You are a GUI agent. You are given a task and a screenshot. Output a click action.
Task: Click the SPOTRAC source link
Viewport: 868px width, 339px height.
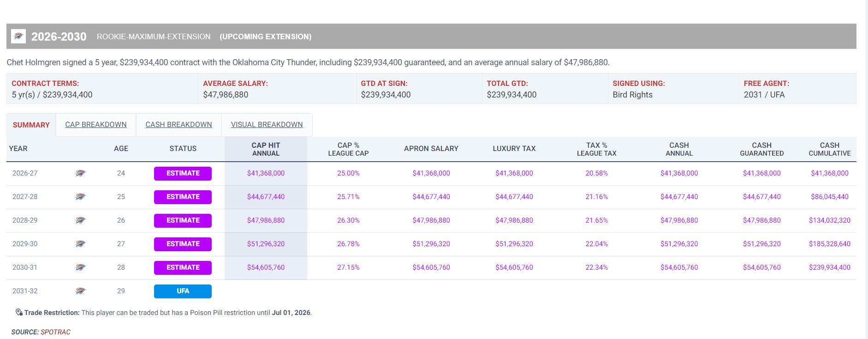pos(55,332)
